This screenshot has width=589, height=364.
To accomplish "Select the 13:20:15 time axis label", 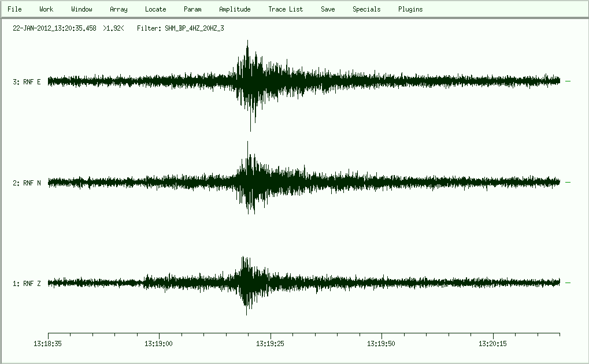I will pyautogui.click(x=494, y=343).
